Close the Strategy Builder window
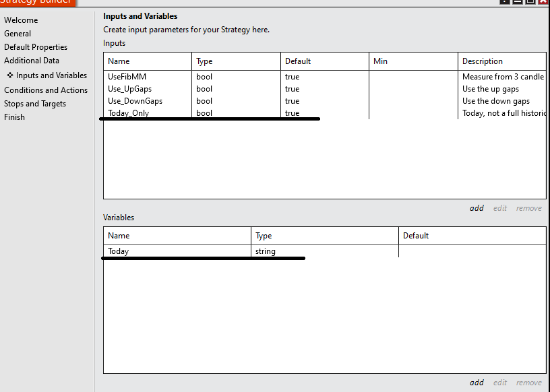 (x=543, y=1)
